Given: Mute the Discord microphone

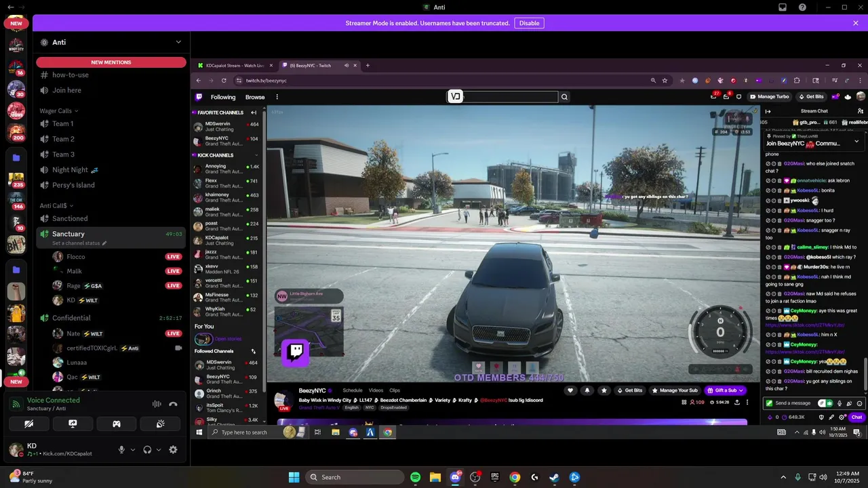Looking at the screenshot, I should [x=122, y=449].
